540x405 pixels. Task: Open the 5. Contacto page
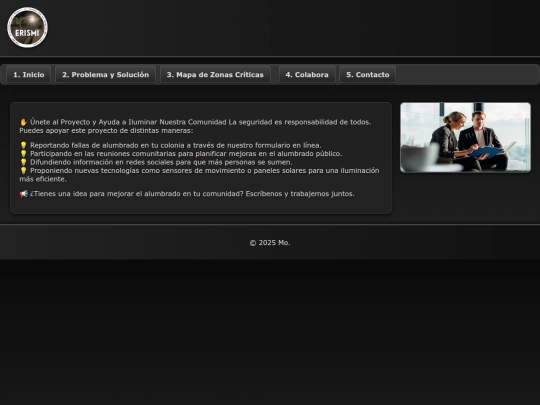coord(367,75)
